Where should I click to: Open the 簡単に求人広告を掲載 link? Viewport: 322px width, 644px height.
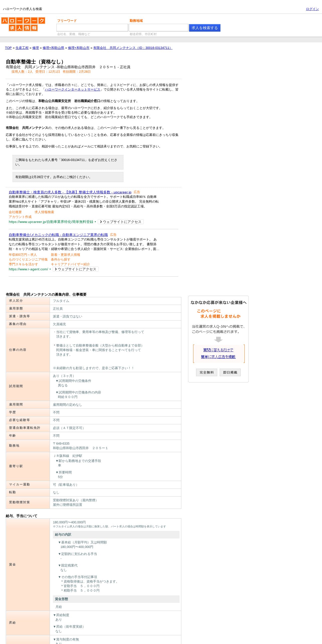[218, 357]
